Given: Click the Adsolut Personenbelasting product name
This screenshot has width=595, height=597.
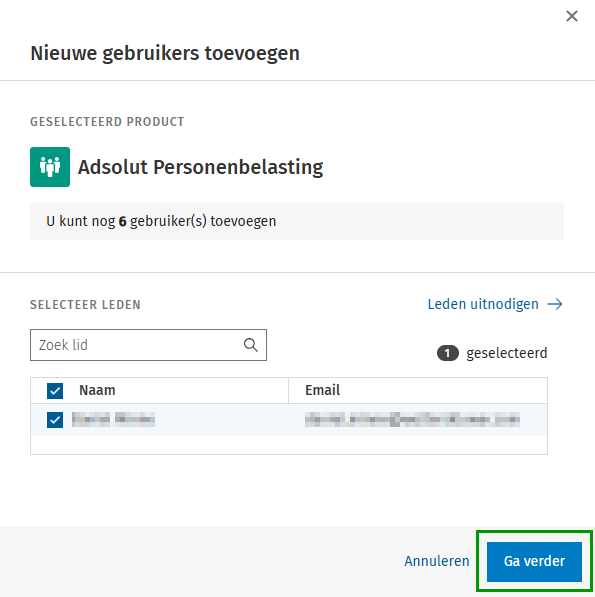Looking at the screenshot, I should pos(200,167).
